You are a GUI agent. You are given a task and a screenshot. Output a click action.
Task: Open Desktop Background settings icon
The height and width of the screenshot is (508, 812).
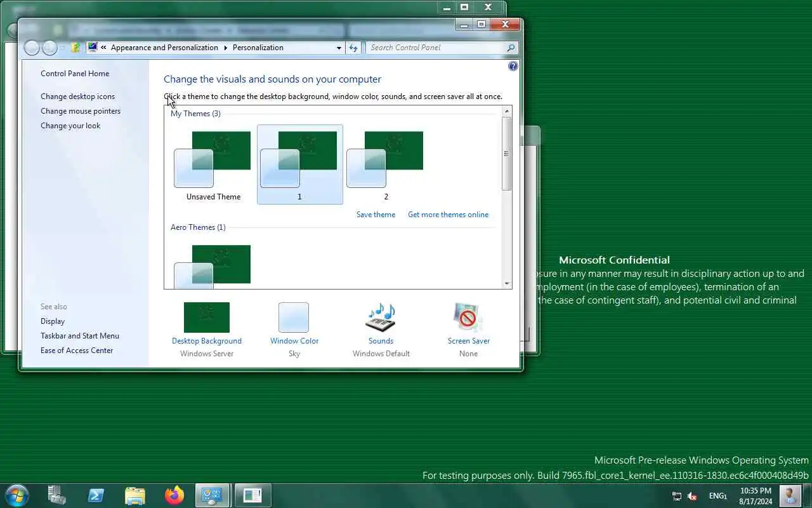point(207,317)
